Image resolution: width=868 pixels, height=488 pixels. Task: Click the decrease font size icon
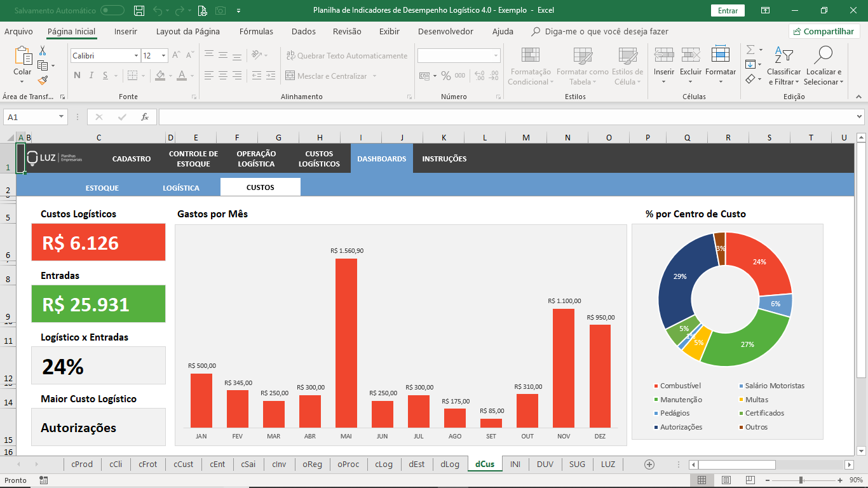(x=190, y=56)
